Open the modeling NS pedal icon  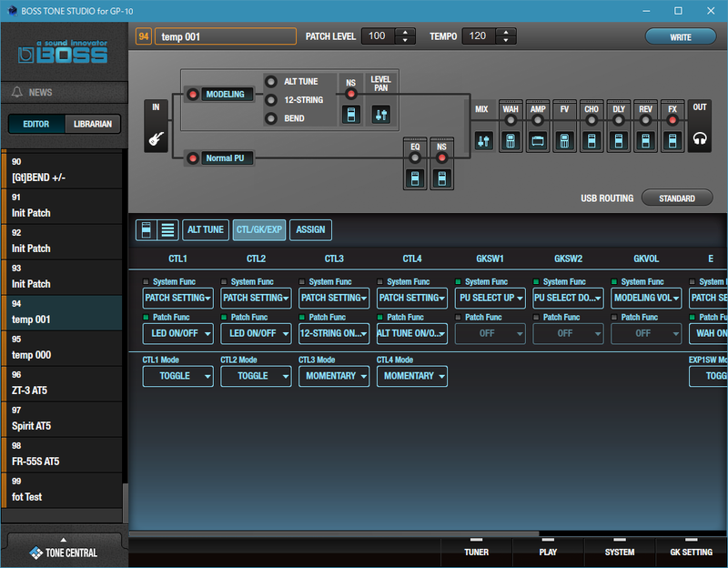click(x=351, y=115)
